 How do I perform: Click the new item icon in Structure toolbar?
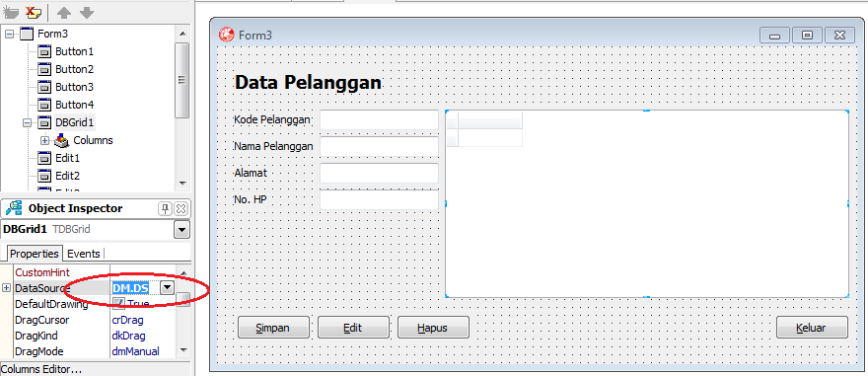pos(11,12)
